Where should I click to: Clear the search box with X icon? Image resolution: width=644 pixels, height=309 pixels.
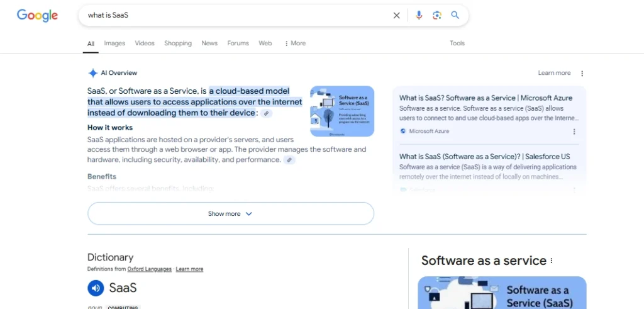tap(396, 16)
